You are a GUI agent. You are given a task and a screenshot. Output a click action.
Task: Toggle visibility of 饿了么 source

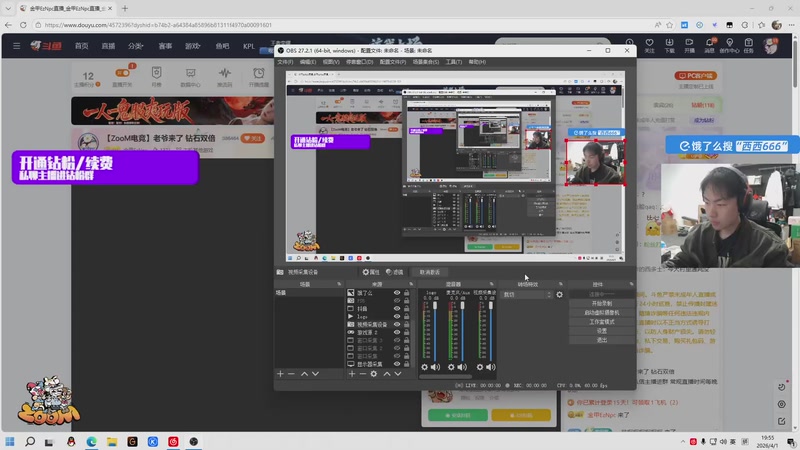point(397,293)
